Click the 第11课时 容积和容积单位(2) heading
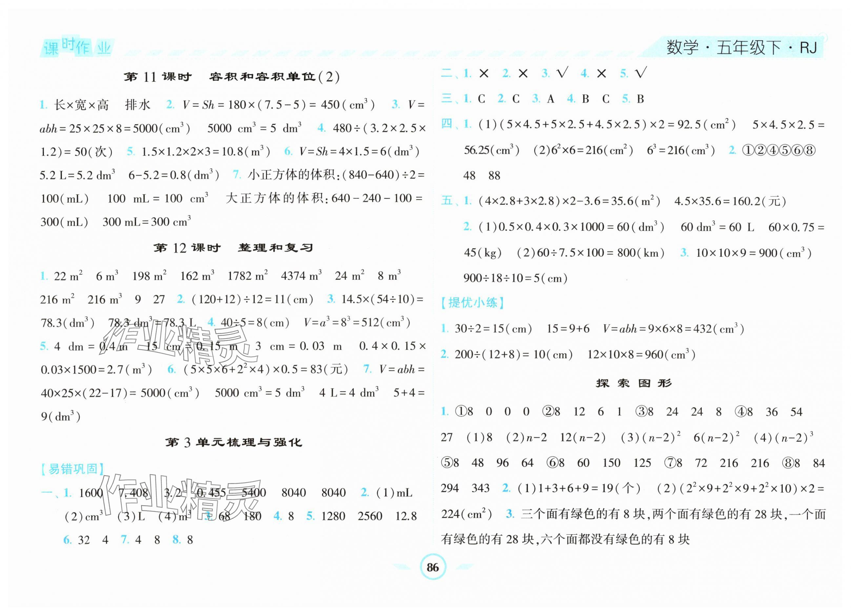Image resolution: width=851 pixels, height=616 pixels. pyautogui.click(x=232, y=77)
